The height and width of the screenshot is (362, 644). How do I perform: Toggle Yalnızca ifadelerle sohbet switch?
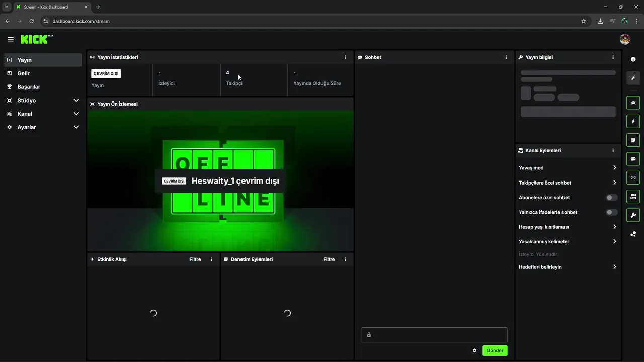(611, 212)
